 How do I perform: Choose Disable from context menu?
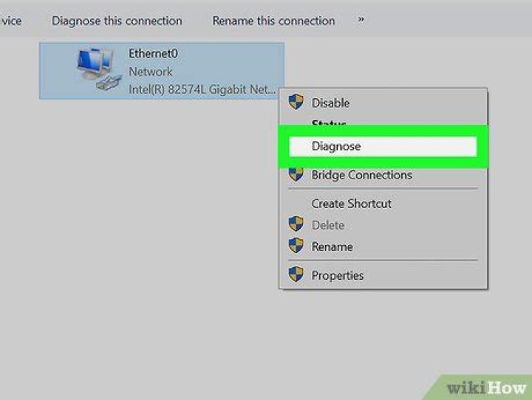click(x=383, y=103)
